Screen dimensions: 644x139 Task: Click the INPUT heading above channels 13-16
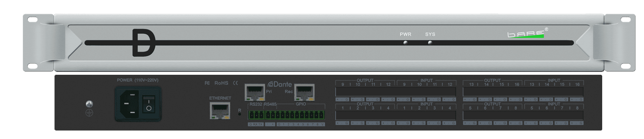click(554, 80)
